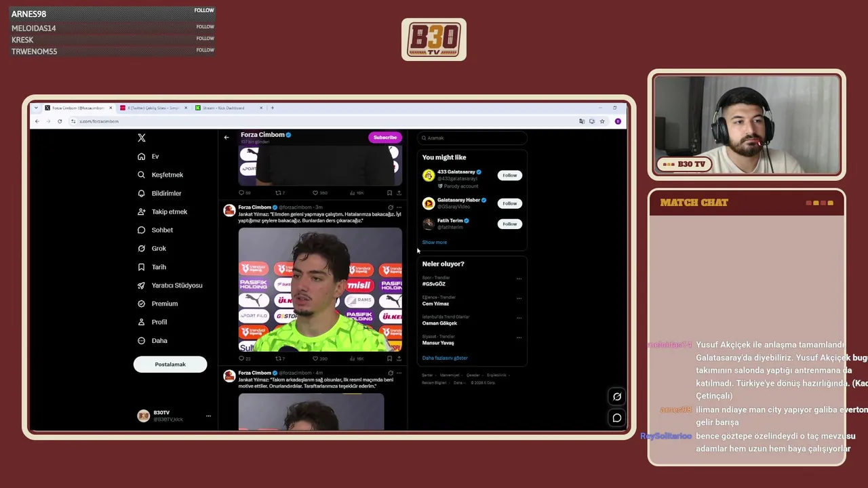Open more options on the 4m post
Screen dimensions: 868x488
point(399,373)
